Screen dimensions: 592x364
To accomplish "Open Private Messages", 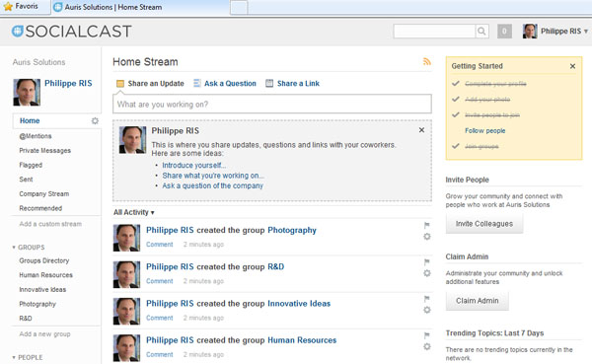I will click(45, 150).
